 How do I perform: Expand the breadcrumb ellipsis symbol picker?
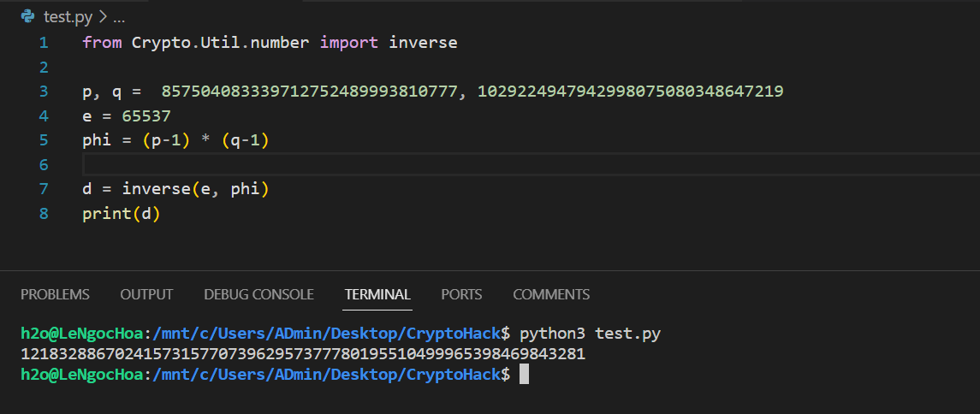click(119, 16)
